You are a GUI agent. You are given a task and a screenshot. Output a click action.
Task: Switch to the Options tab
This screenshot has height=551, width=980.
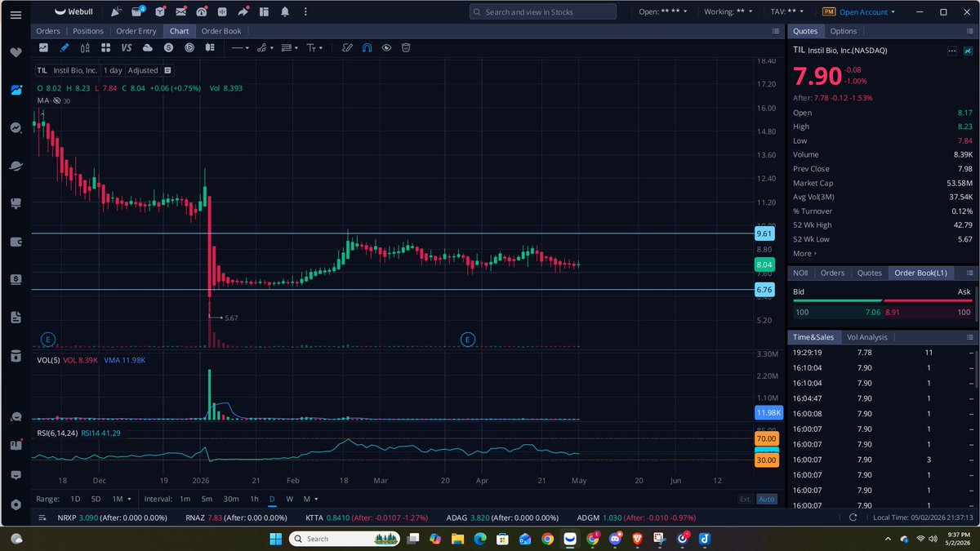click(x=844, y=31)
